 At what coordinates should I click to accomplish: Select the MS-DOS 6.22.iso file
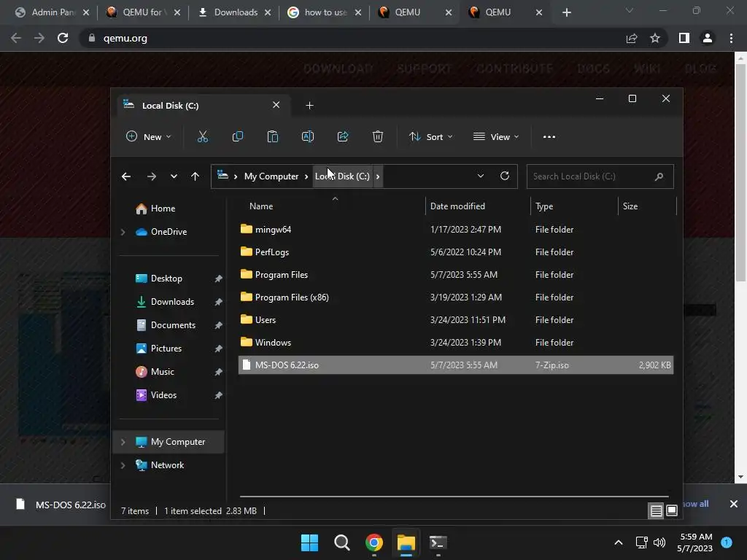point(456,365)
